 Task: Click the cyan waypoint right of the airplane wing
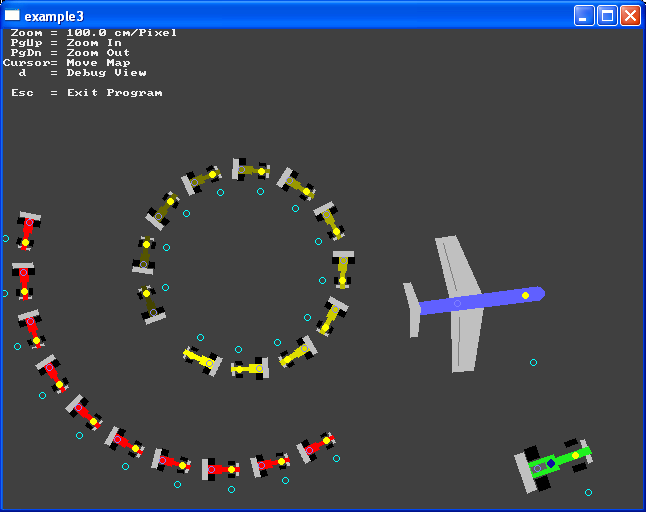(x=533, y=362)
